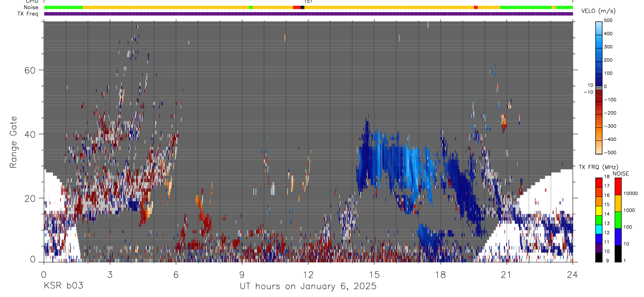Click the blue segment of the NOISE scale

(618, 236)
